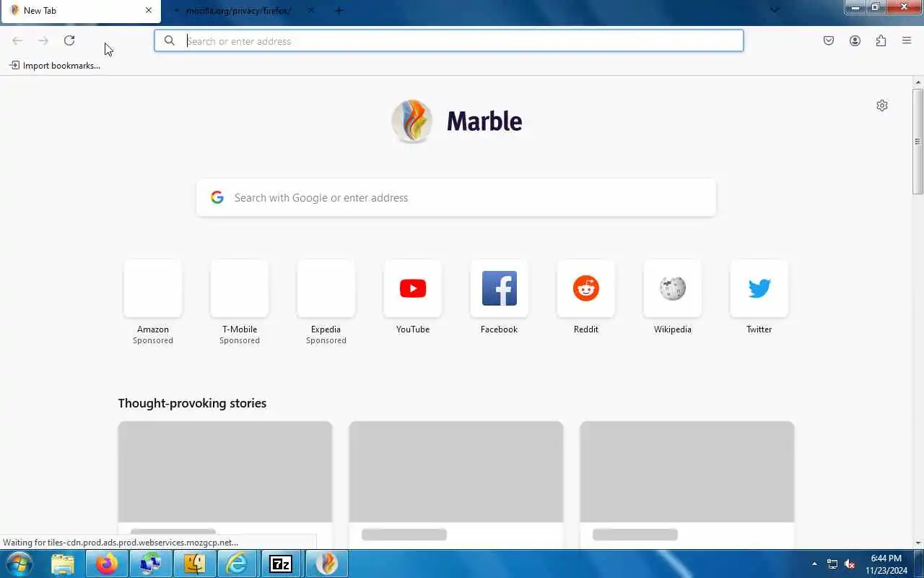Open the Expedia sponsored tile
Viewport: 924px width, 578px height.
(326, 288)
